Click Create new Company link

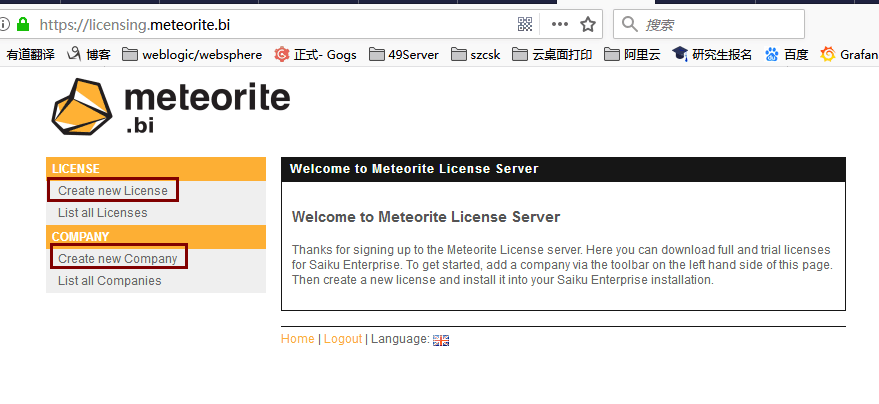click(x=118, y=258)
